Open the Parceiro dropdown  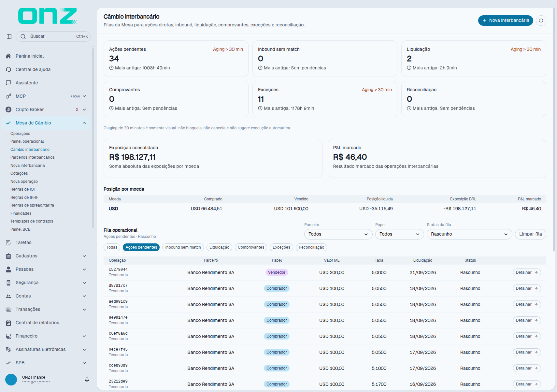338,234
